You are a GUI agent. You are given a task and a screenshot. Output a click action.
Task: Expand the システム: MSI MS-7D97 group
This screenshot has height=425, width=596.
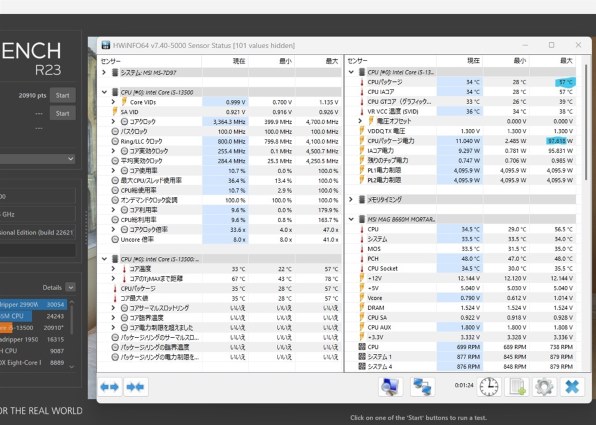tap(104, 72)
